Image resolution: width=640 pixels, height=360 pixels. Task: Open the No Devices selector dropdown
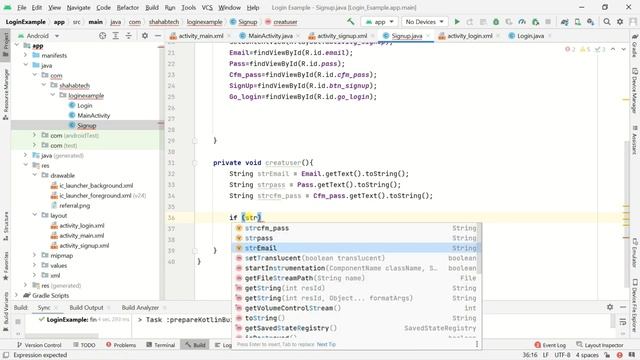point(424,22)
